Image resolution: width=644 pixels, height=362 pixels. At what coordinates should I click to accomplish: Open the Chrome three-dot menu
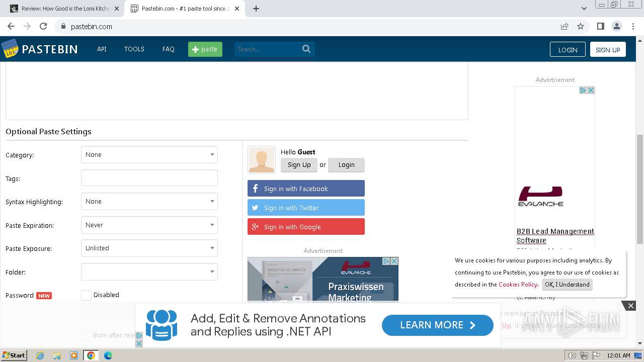(x=632, y=27)
